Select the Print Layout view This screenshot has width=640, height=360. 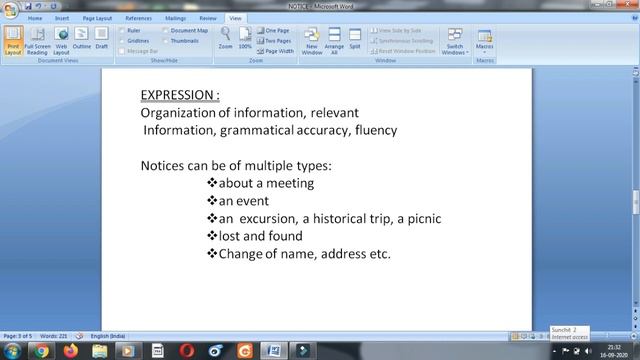[13, 40]
